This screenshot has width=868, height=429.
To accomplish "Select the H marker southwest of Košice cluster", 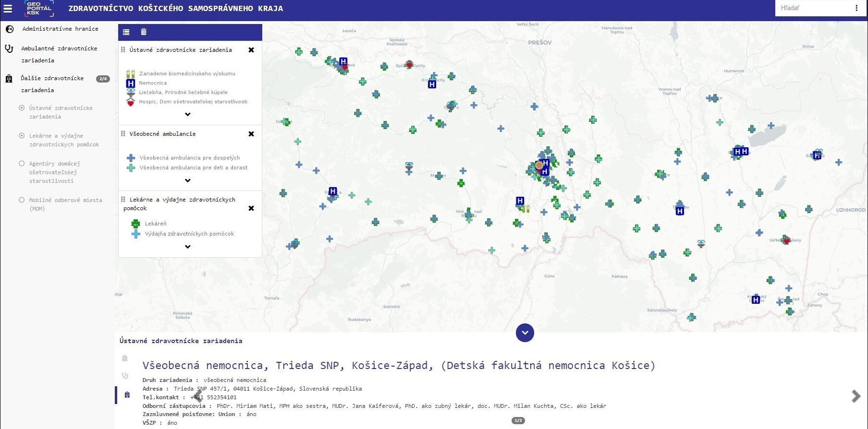I will (x=520, y=201).
